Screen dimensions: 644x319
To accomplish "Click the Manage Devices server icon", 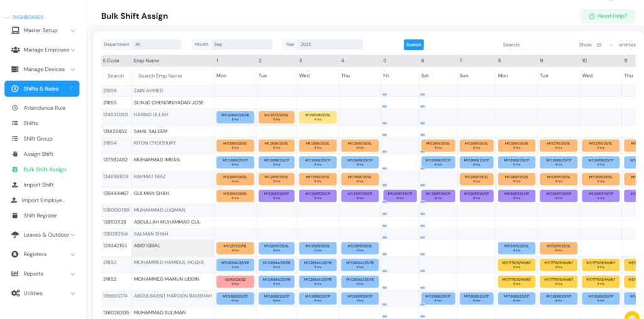I will 15,69.
